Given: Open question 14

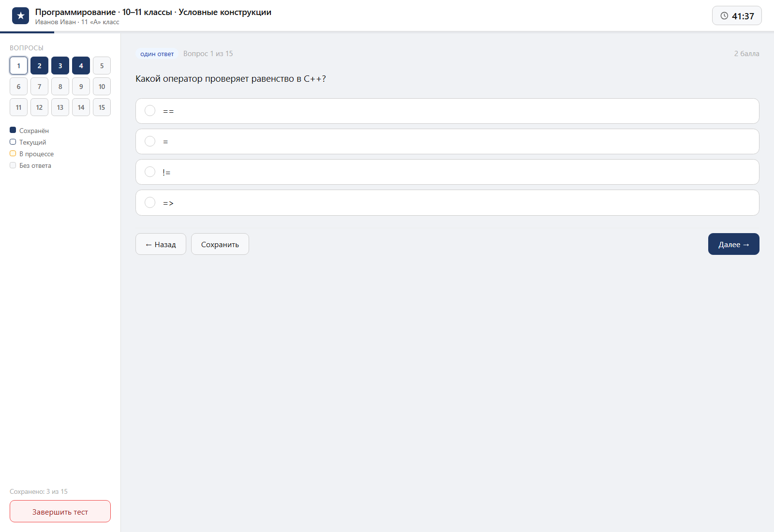Looking at the screenshot, I should click(x=81, y=107).
